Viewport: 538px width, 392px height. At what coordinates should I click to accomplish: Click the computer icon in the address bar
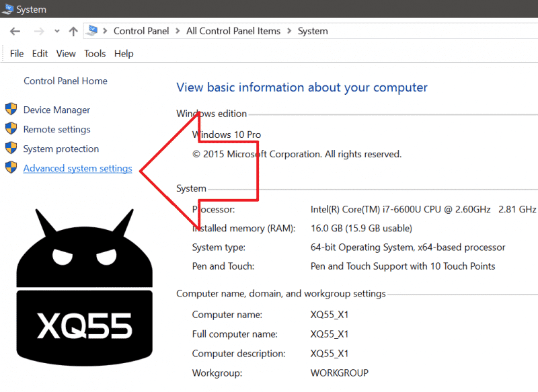tap(92, 30)
